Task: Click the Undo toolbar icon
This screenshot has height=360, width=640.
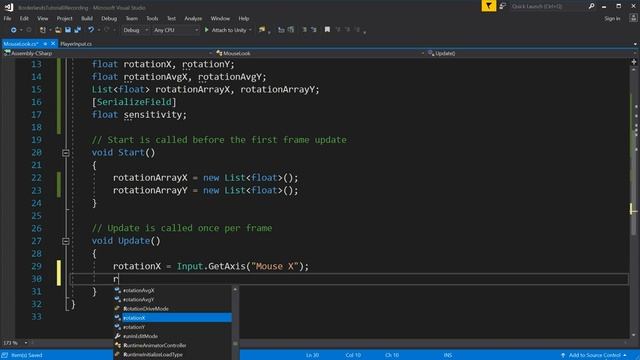Action: [x=91, y=30]
